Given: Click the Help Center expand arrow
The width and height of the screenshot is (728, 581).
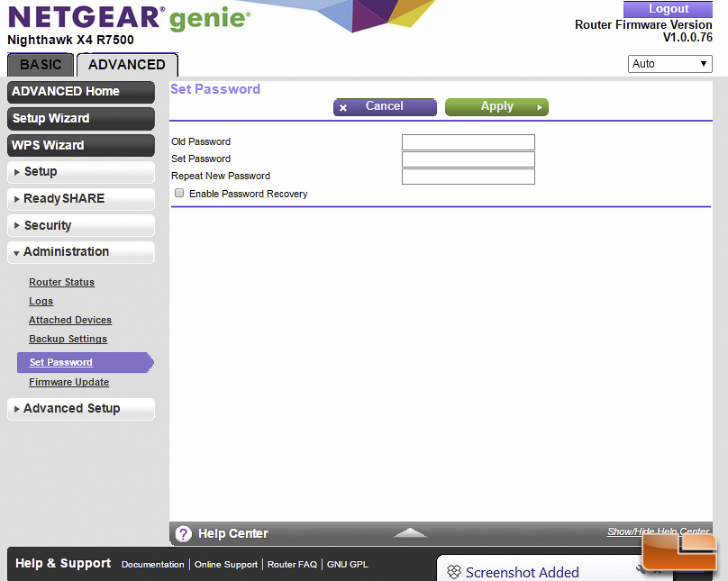Looking at the screenshot, I should (410, 532).
